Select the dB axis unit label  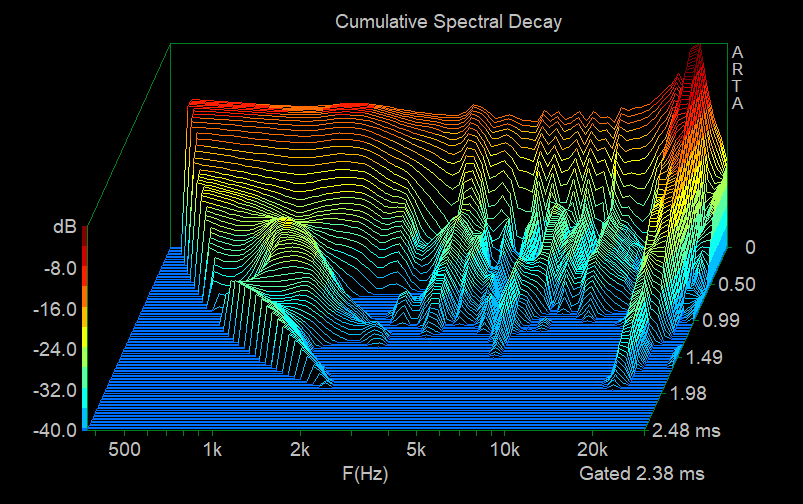[x=64, y=228]
